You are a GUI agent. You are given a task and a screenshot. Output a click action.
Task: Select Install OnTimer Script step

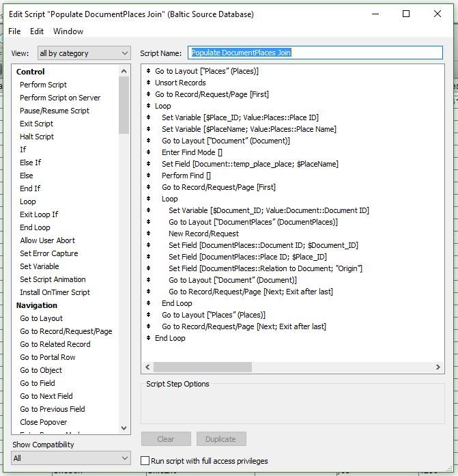pyautogui.click(x=55, y=292)
